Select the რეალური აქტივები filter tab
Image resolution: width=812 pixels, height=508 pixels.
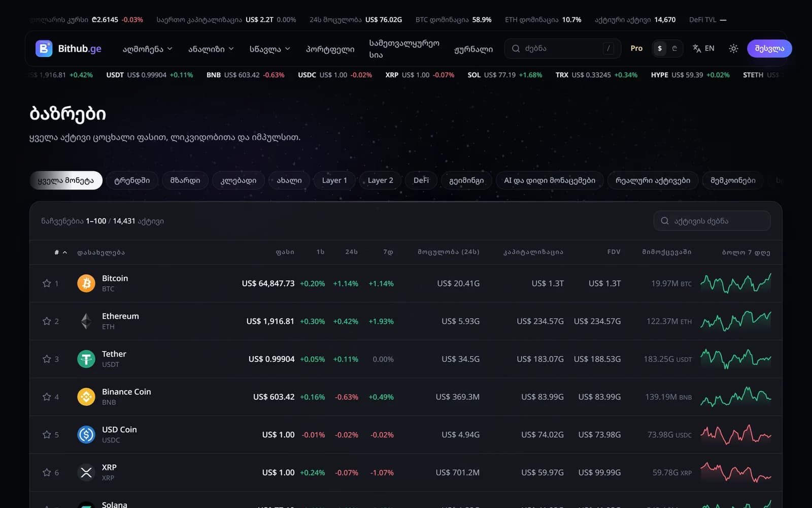pos(653,180)
